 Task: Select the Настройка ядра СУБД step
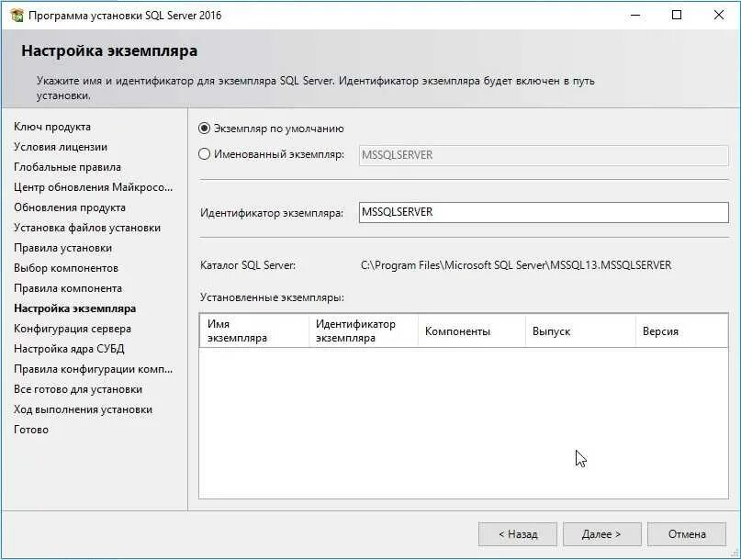(69, 349)
